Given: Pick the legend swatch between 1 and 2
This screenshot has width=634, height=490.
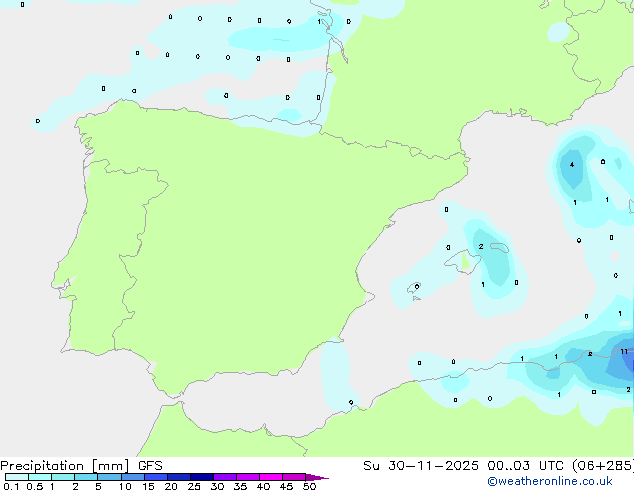Looking at the screenshot, I should pos(63,477).
